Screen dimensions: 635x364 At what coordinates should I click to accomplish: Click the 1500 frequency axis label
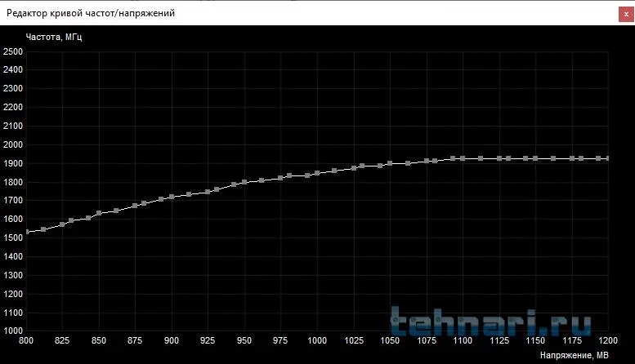(13, 237)
